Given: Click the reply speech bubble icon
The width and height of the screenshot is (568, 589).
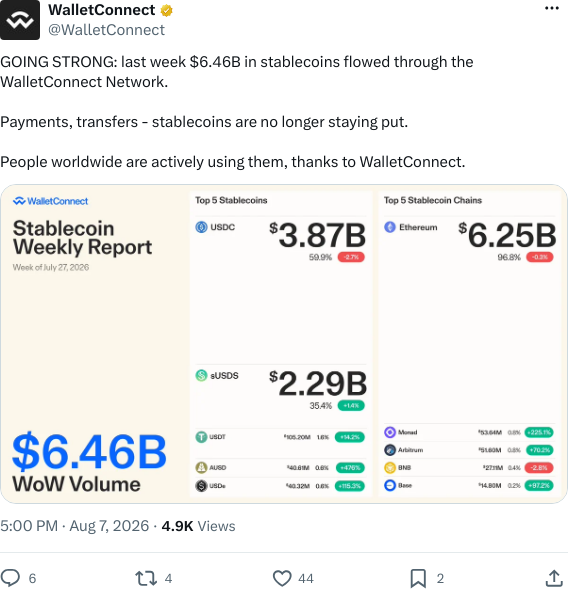Looking at the screenshot, I should (x=10, y=578).
